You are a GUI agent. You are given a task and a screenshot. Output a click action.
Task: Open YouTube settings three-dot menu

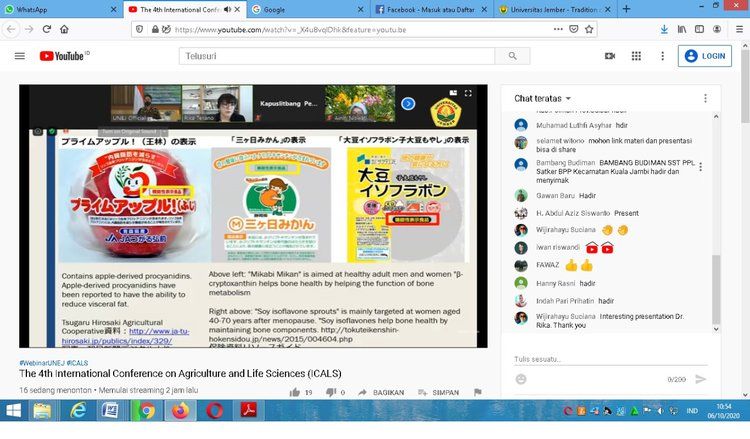tap(662, 56)
